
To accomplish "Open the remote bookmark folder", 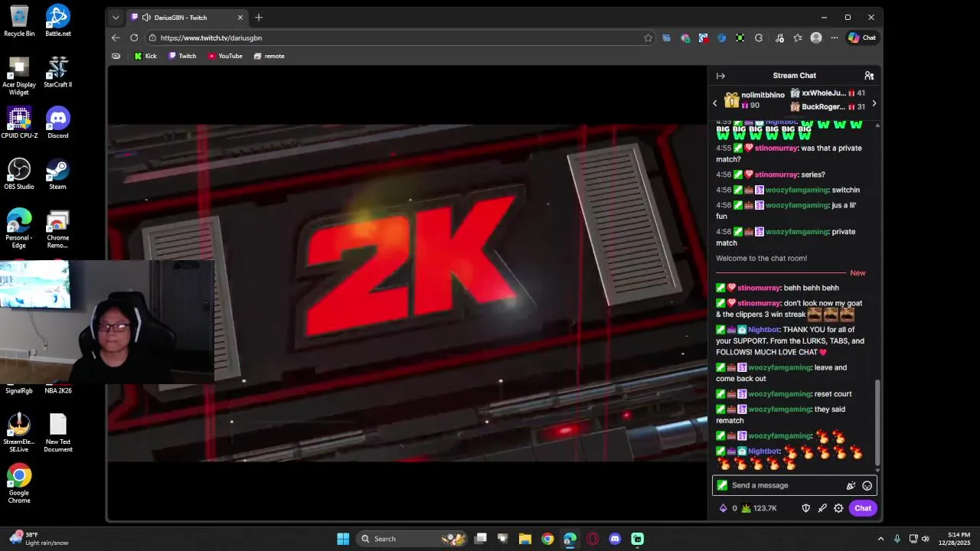I will click(x=269, y=56).
